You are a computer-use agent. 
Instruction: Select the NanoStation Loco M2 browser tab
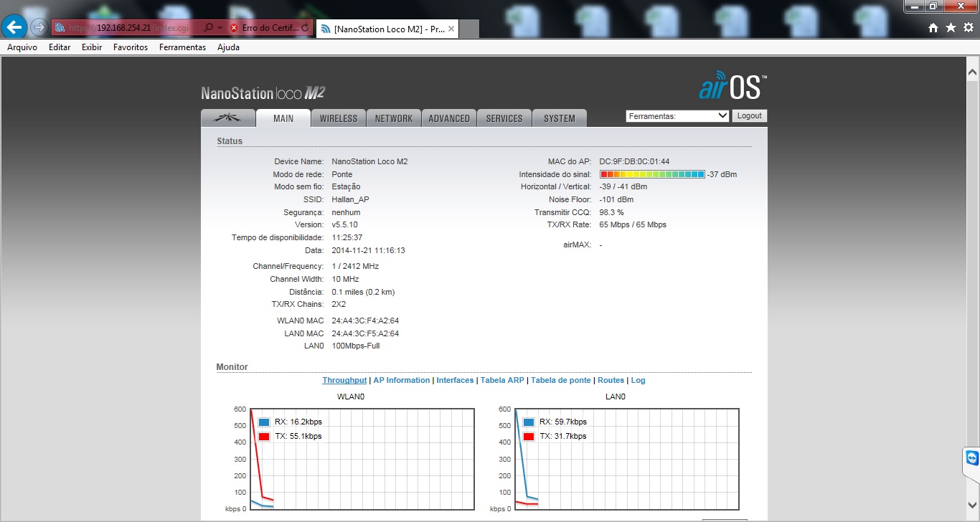(x=387, y=29)
